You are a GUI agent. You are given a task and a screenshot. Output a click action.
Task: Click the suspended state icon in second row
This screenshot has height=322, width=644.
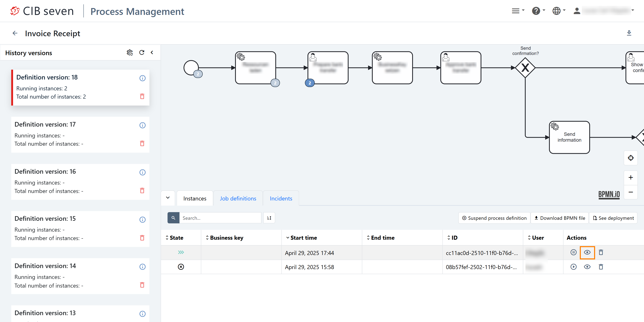point(181,267)
